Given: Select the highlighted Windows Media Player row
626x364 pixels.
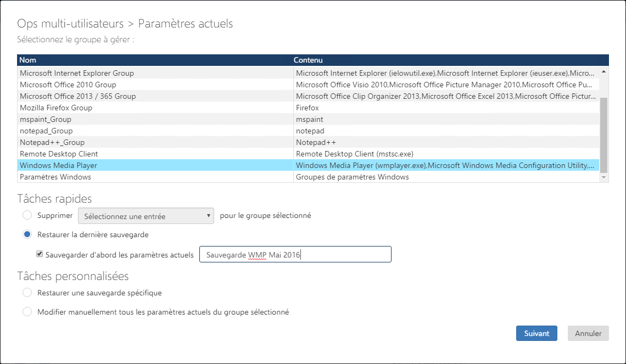Looking at the screenshot, I should click(x=308, y=165).
